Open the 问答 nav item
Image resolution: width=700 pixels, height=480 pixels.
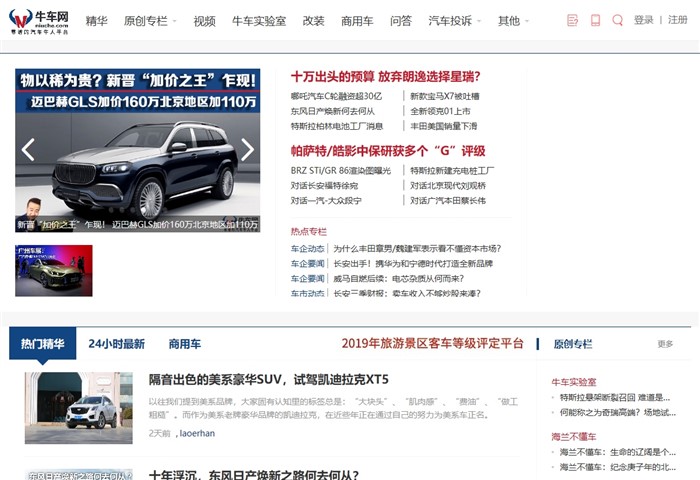coord(400,21)
